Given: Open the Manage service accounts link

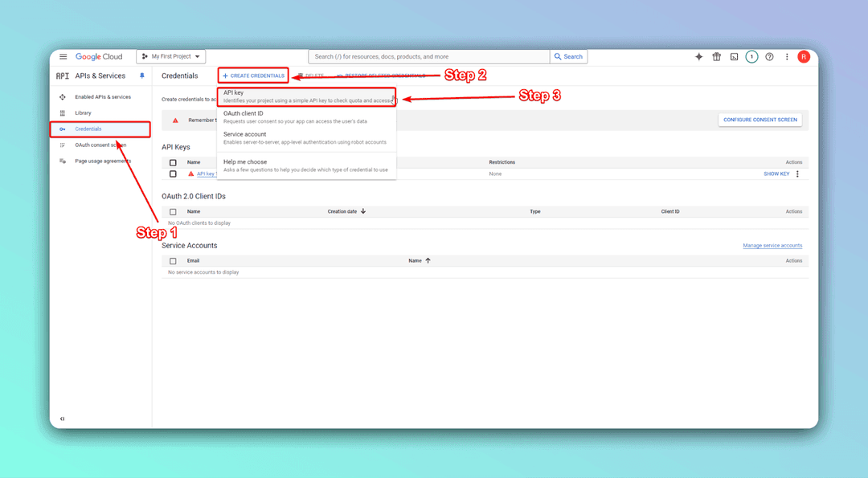Looking at the screenshot, I should point(772,245).
